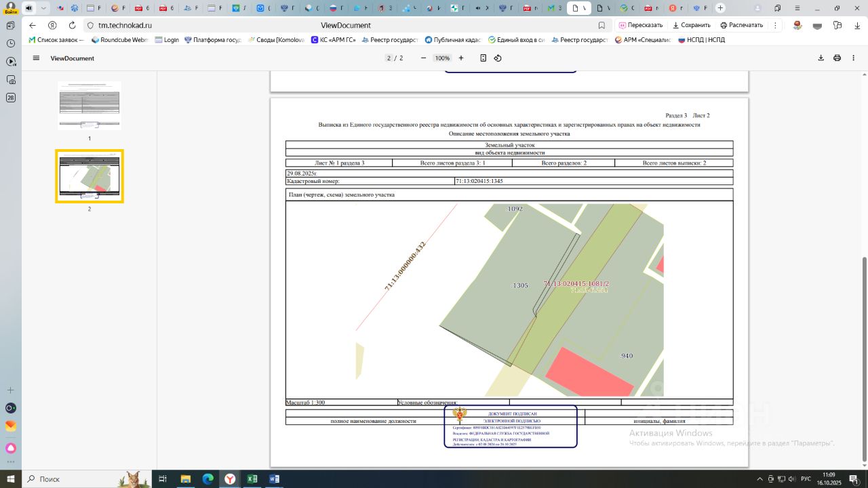Image resolution: width=868 pixels, height=488 pixels.
Task: Open the АРМ «Специалист» bookmark
Action: click(x=642, y=40)
